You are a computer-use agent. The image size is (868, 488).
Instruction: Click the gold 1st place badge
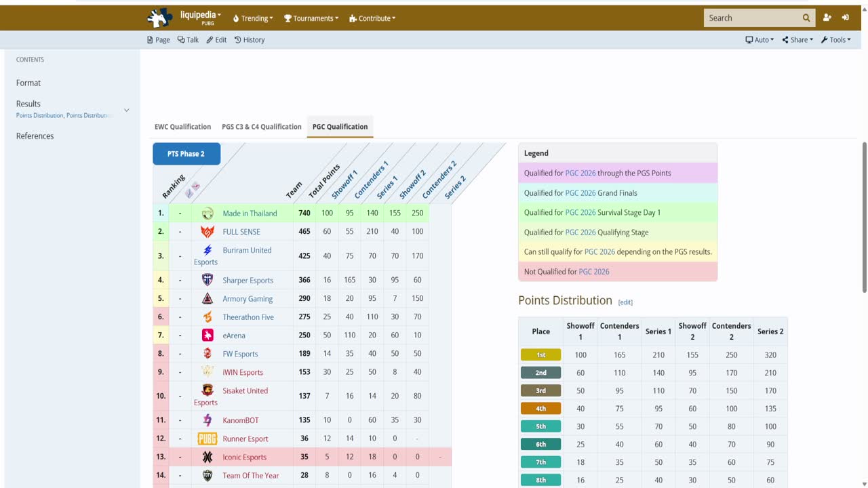point(540,354)
